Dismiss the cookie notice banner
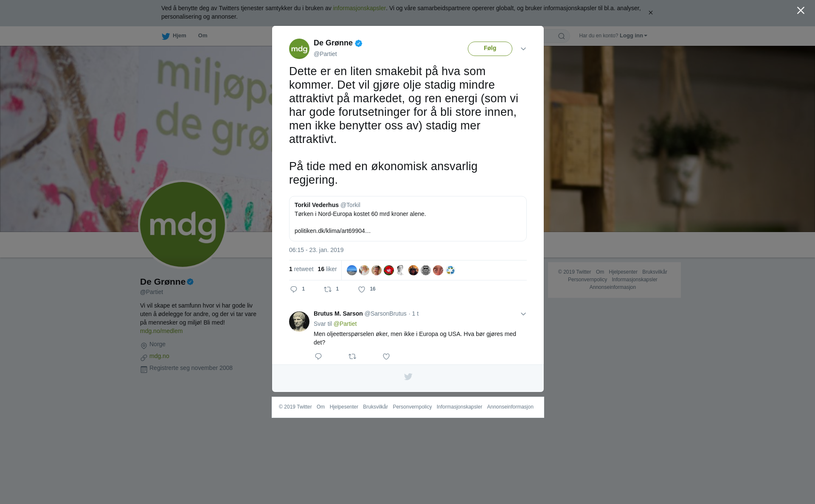Viewport: 815px width, 504px height. click(x=650, y=13)
